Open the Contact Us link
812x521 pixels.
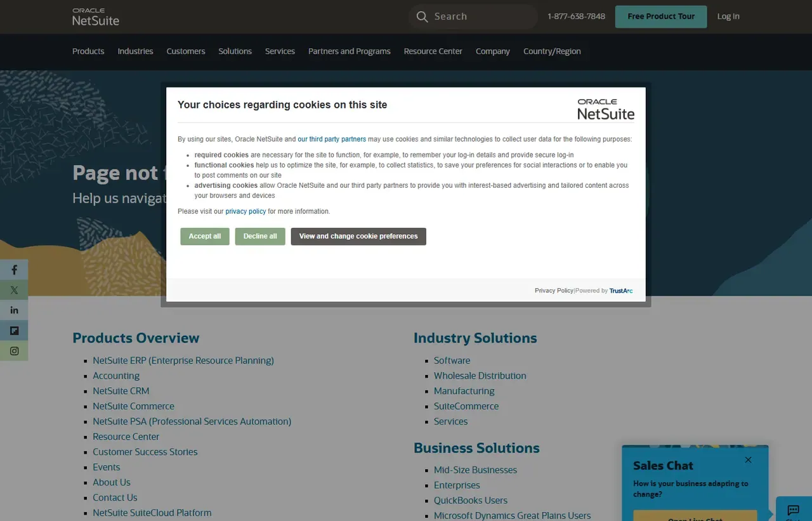click(x=115, y=498)
